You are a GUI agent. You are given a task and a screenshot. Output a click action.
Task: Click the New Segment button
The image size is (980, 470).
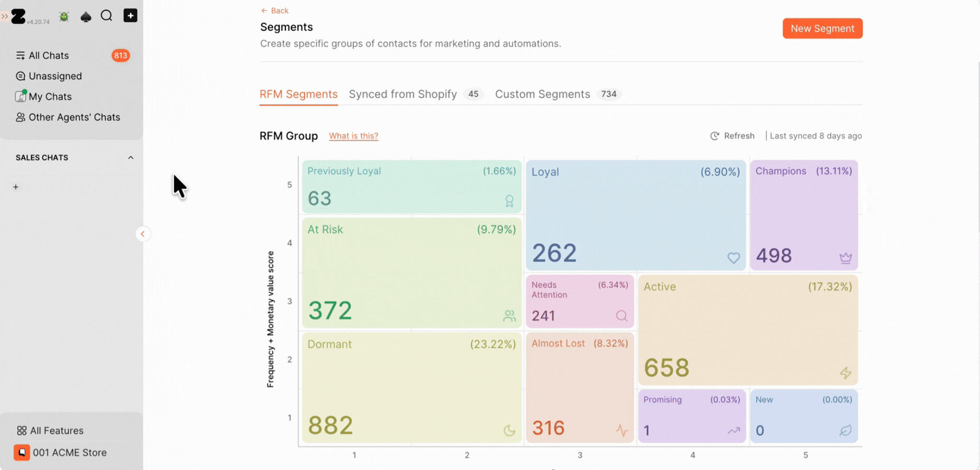pos(822,29)
